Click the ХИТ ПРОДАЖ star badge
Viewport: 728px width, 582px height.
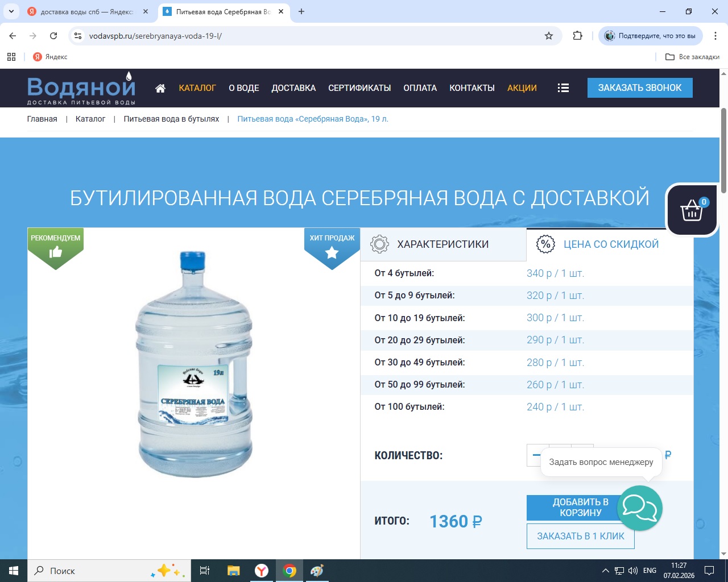[332, 248]
